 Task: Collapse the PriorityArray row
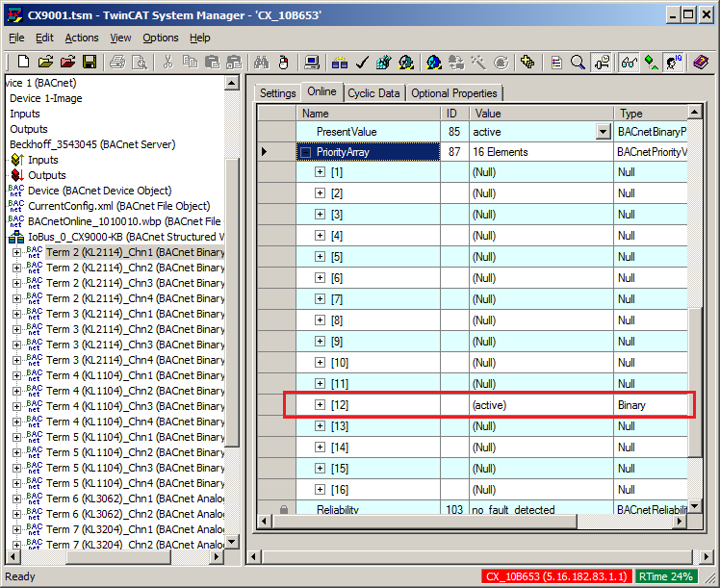305,152
